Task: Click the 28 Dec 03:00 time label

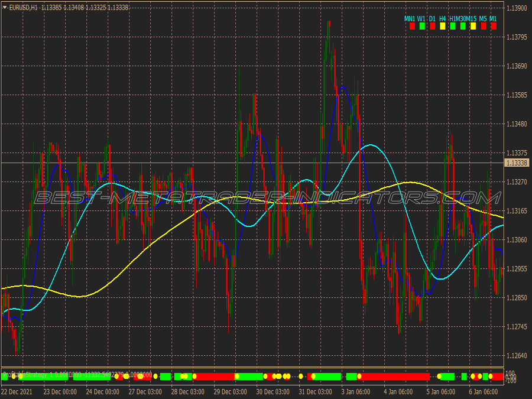Action: point(187,392)
